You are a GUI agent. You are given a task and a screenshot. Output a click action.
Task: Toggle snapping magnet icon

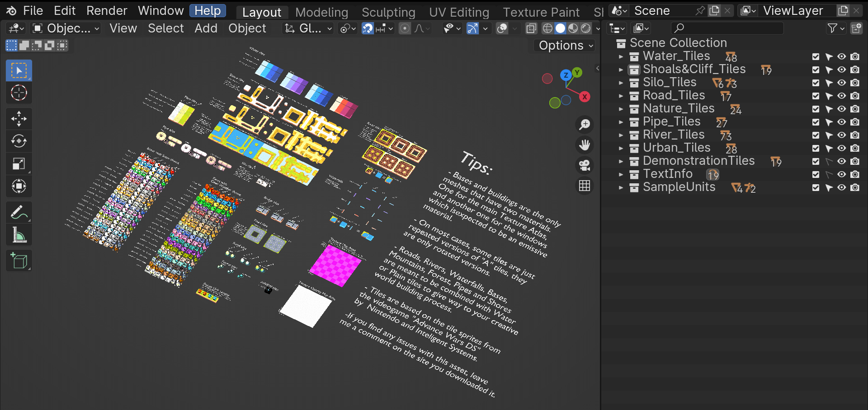[368, 28]
